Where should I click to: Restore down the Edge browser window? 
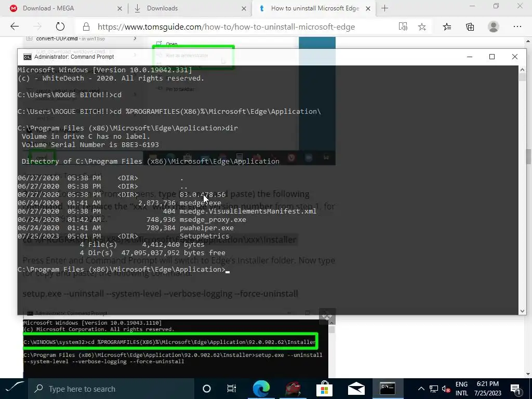(496, 6)
